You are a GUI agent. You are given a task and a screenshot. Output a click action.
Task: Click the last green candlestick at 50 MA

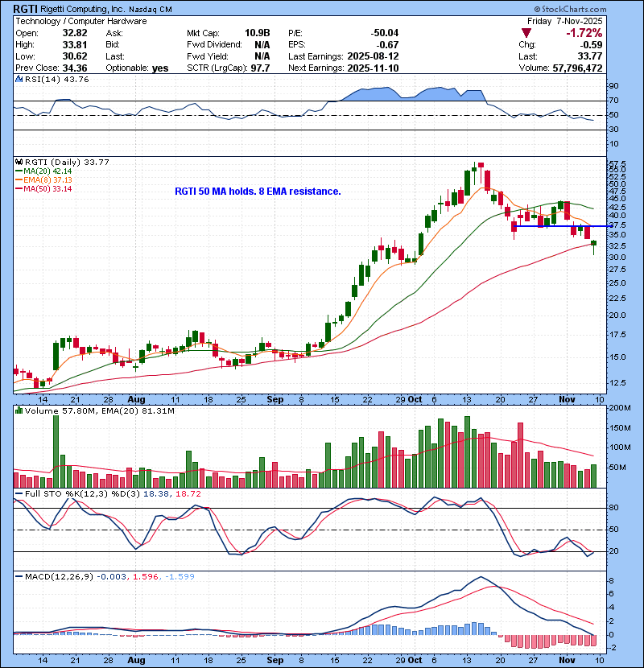[x=594, y=243]
